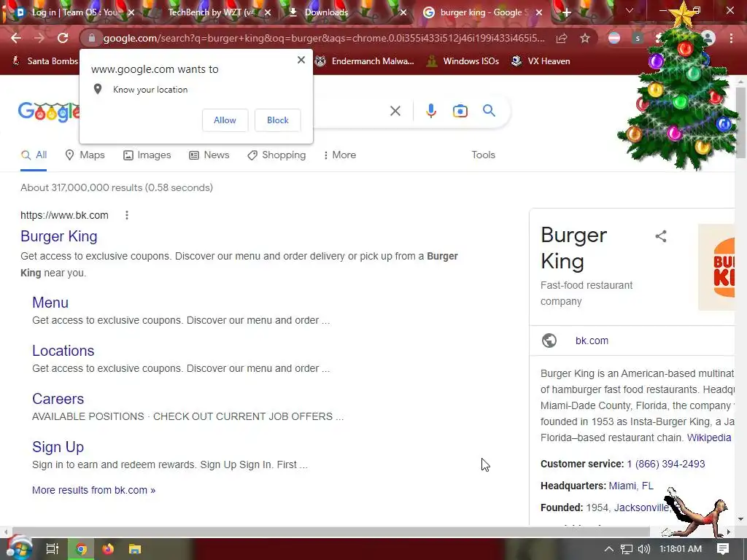The image size is (747, 560).
Task: Show hidden system tray icons
Action: coord(609,549)
